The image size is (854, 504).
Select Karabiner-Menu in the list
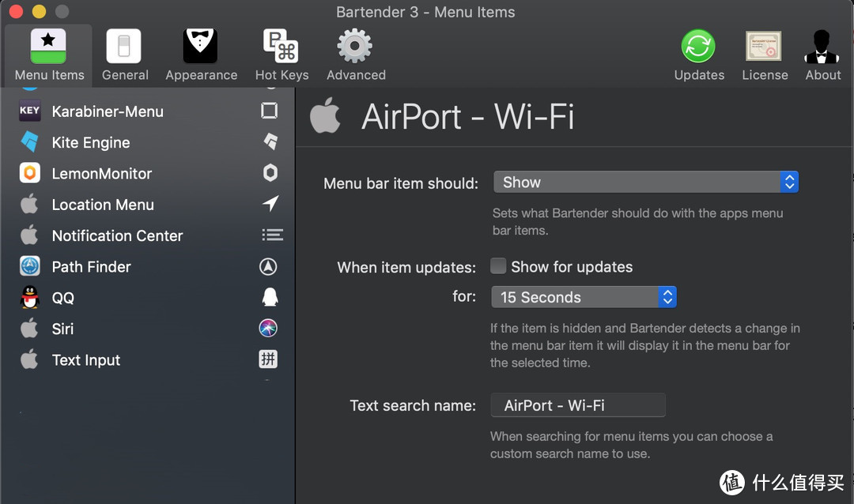click(148, 111)
